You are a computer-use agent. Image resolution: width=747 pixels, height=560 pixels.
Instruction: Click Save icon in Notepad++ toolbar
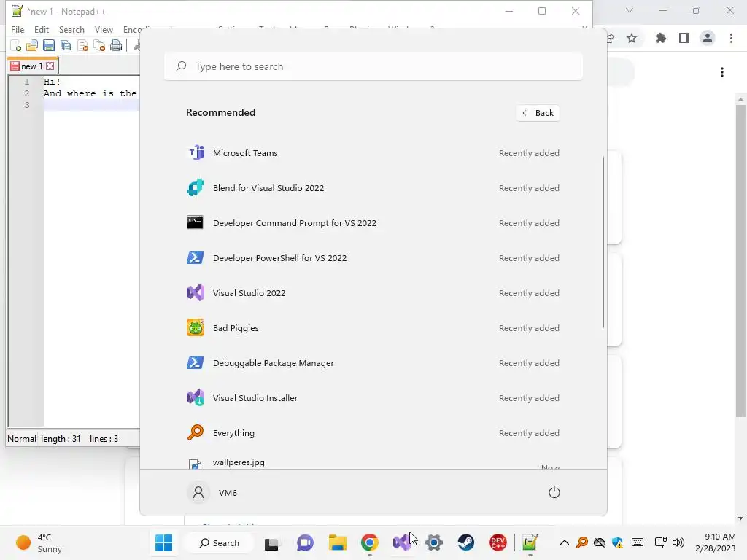coord(49,46)
